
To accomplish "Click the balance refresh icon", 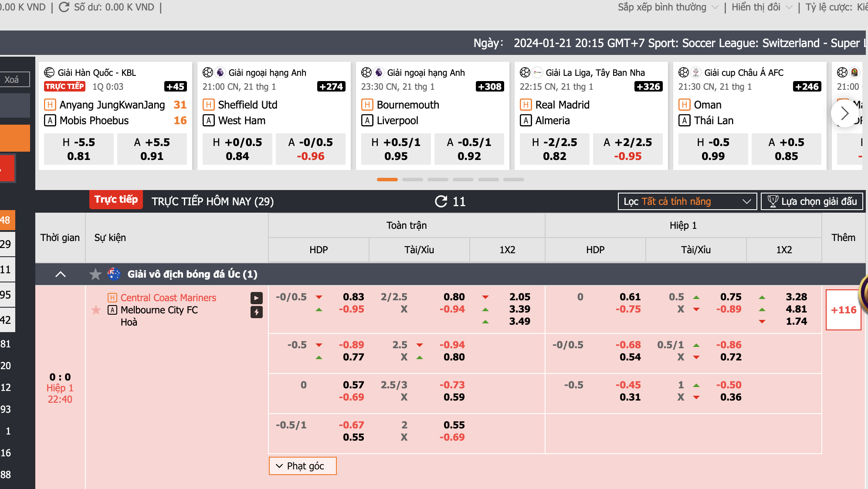I will [x=64, y=7].
